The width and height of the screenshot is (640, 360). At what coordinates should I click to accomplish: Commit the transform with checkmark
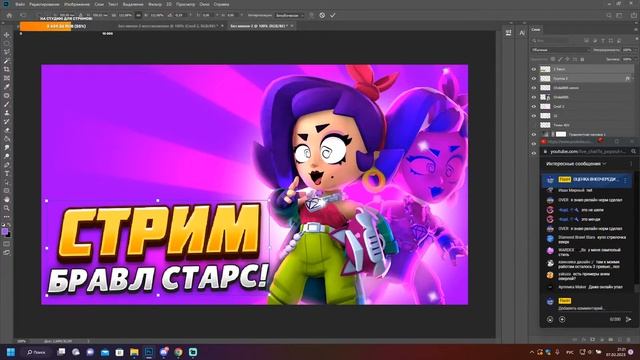pos(333,15)
